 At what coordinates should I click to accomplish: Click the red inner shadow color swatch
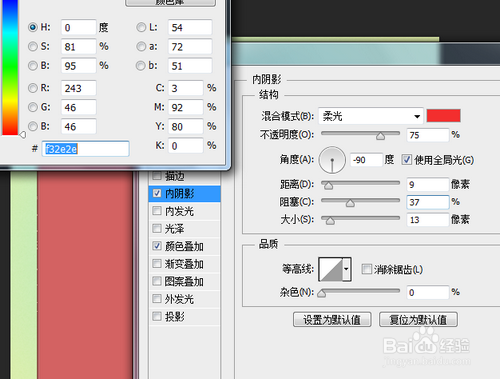coord(443,116)
